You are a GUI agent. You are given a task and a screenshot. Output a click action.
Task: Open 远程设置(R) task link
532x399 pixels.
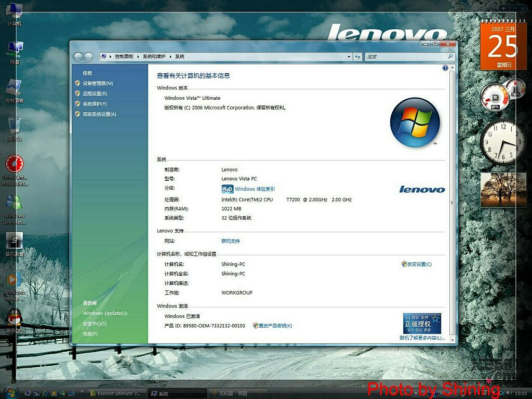[x=95, y=94]
